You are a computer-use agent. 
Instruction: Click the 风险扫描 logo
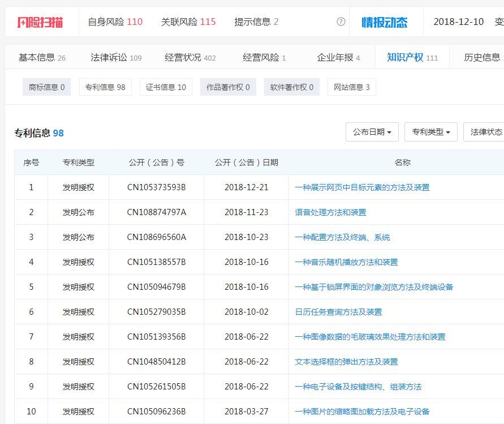tap(40, 22)
